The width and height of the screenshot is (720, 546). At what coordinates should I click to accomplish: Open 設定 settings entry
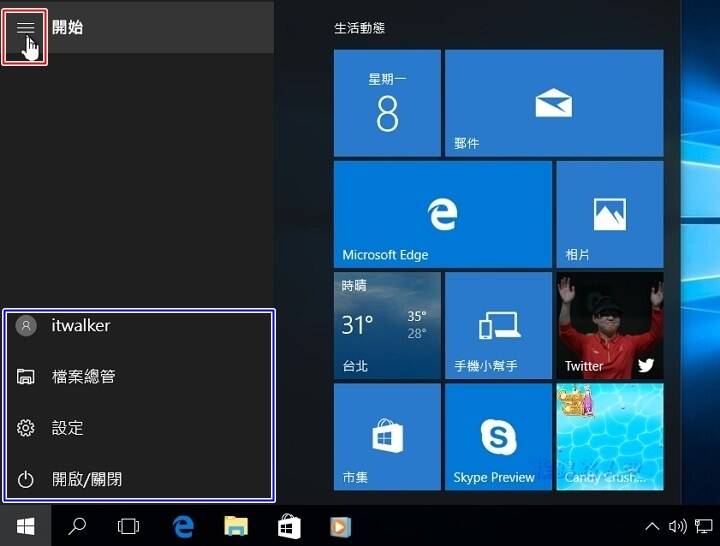[138, 428]
